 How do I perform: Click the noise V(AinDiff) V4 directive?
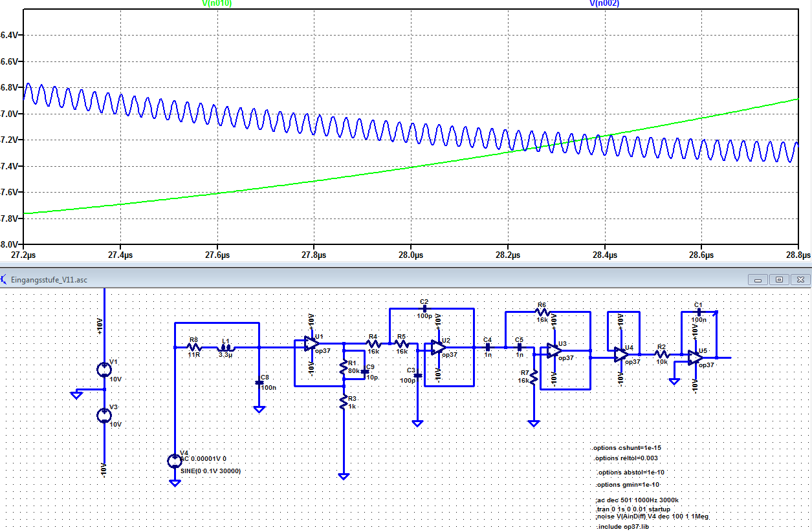tap(653, 516)
